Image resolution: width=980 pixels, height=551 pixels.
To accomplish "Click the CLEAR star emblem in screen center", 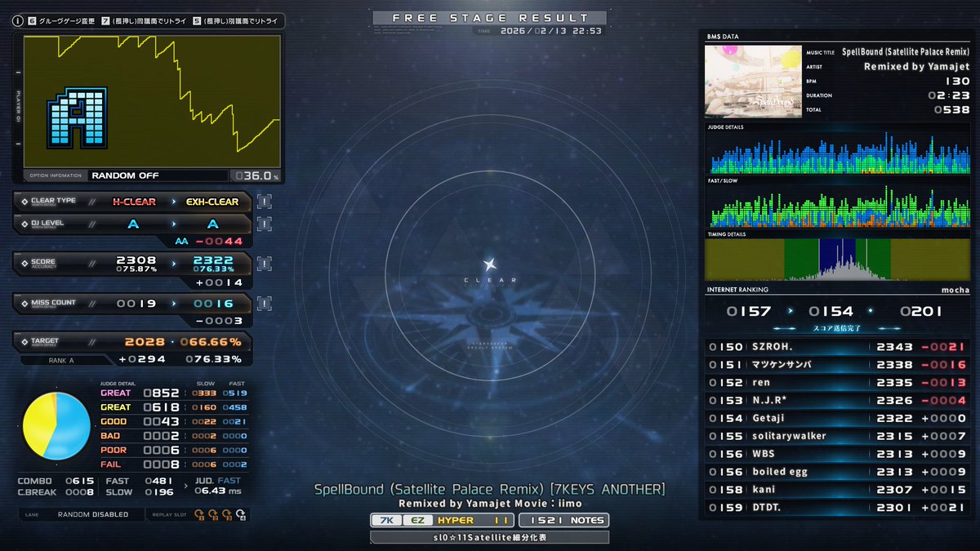I will click(489, 264).
